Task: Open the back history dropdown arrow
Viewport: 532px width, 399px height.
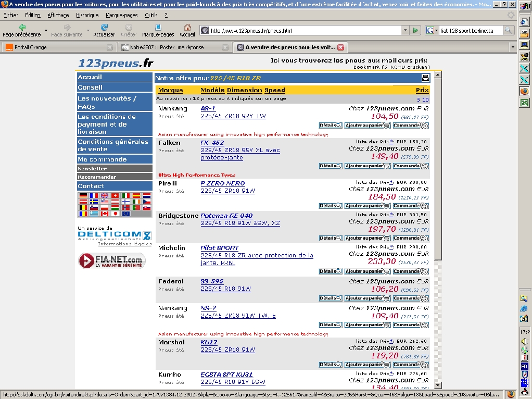Action: 46,30
